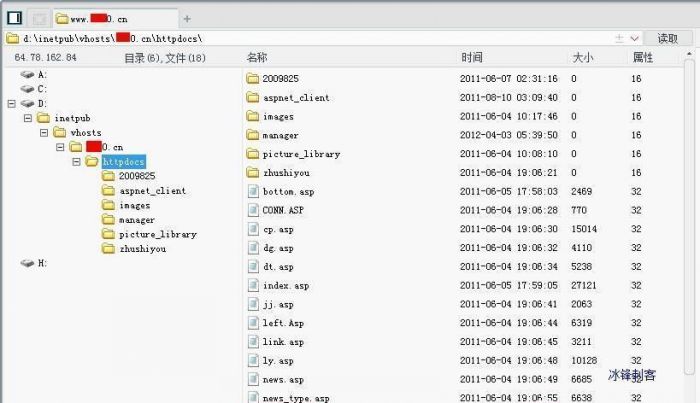Image resolution: width=700 pixels, height=403 pixels.
Task: Select drive H: in the tree
Action: pyautogui.click(x=34, y=263)
